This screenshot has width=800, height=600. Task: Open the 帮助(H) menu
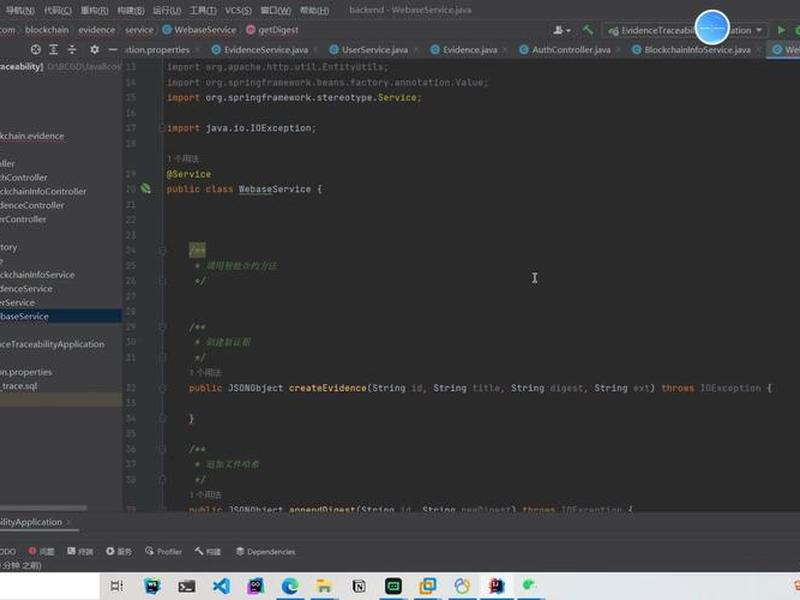[314, 10]
